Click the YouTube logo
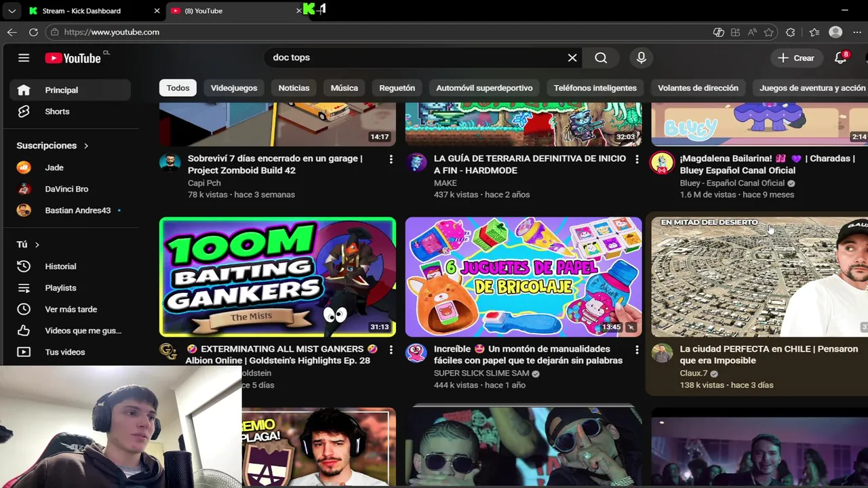 click(73, 58)
